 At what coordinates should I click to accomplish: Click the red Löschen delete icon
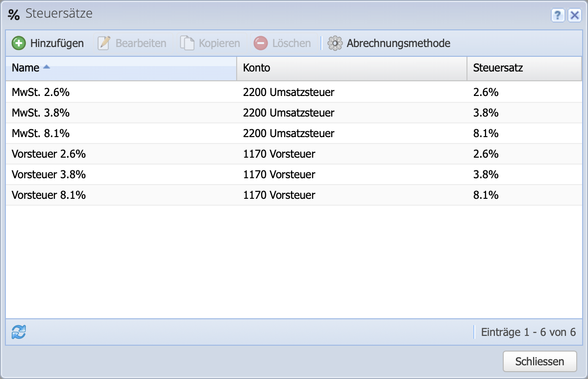click(x=260, y=43)
